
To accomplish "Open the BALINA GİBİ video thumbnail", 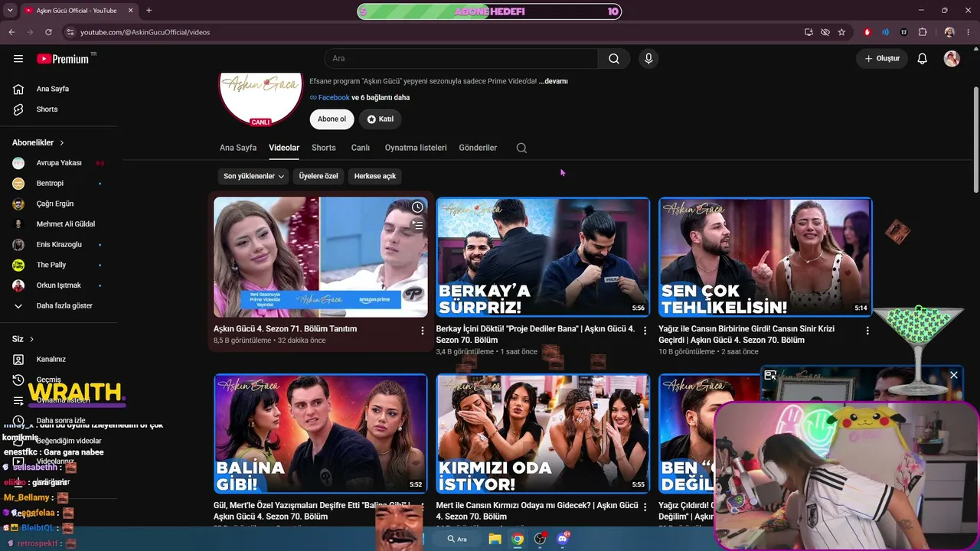I will coord(321,434).
